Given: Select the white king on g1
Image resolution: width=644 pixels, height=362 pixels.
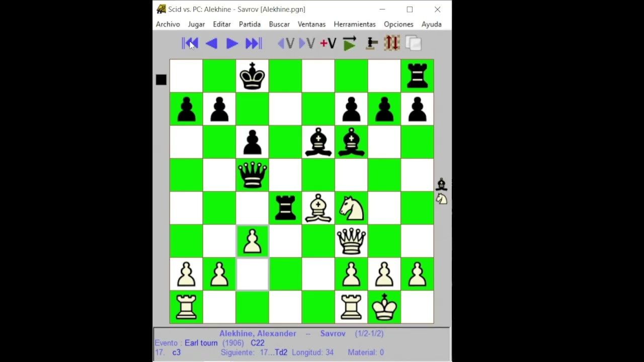Looking at the screenshot, I should coord(384,307).
